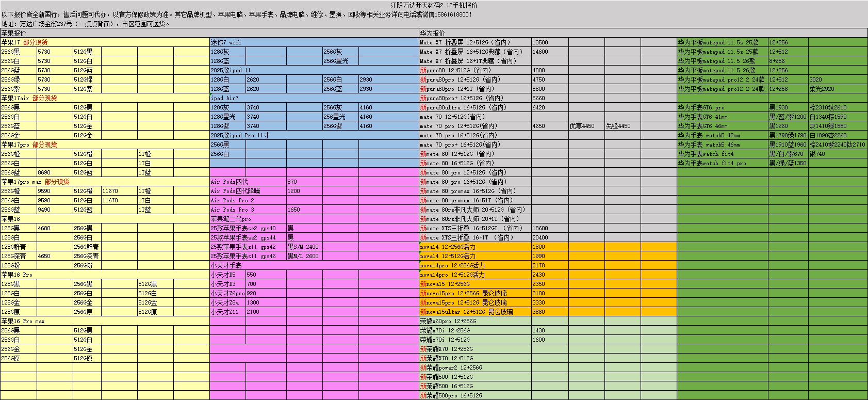Image resolution: width=868 pixels, height=400 pixels.
Task: Click the 新pura80ultra 16+512G cell
Action: pos(464,107)
